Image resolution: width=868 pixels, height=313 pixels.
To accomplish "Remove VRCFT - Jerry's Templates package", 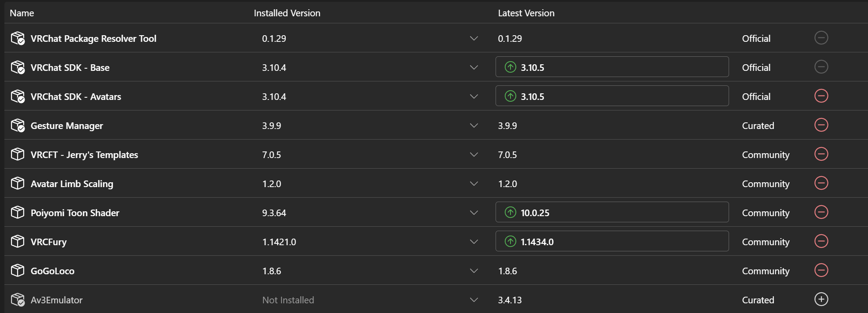I will point(821,154).
